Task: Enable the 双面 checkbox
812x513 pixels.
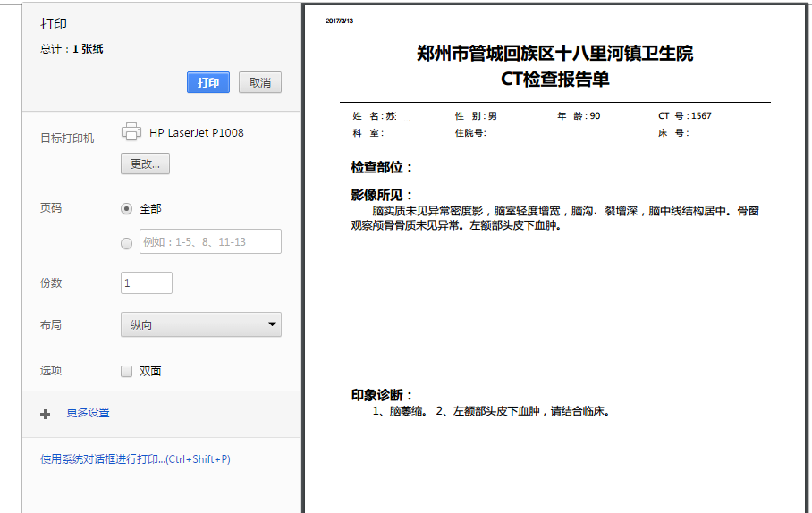Action: (x=126, y=371)
